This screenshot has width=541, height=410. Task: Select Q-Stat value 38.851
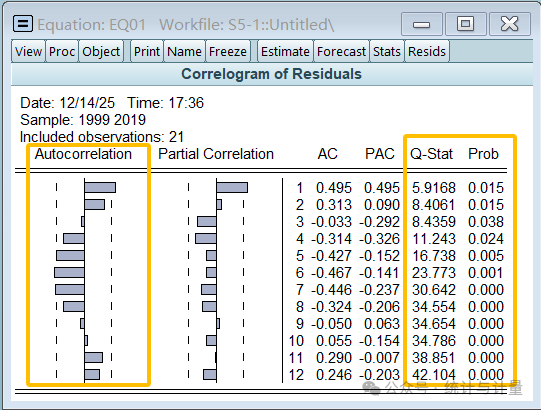coord(434,358)
